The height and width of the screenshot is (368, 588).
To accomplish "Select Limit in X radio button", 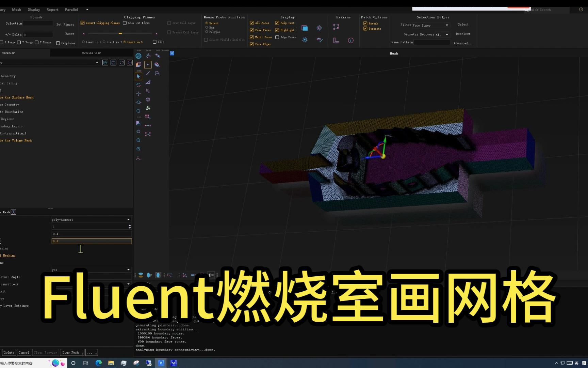I will point(83,42).
